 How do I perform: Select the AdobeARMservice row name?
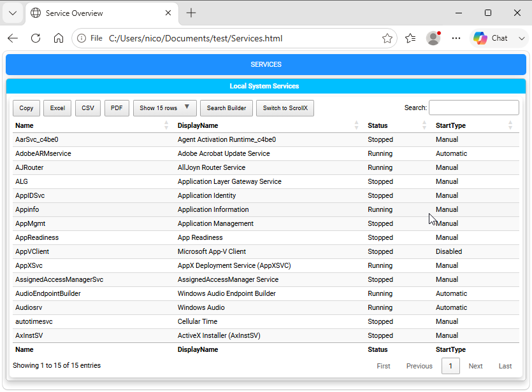pyautogui.click(x=43, y=153)
